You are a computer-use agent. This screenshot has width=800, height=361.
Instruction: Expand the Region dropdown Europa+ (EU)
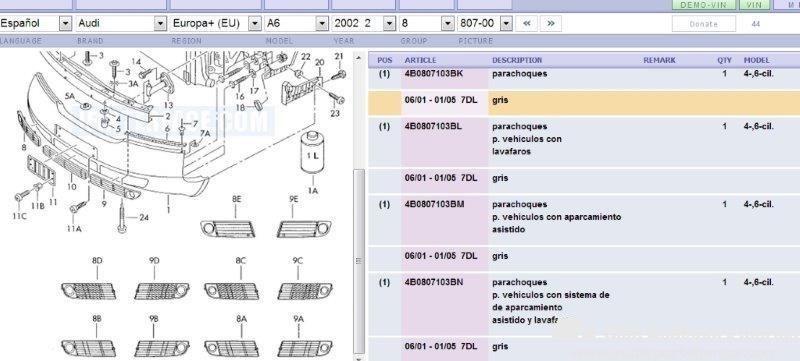[x=216, y=23]
